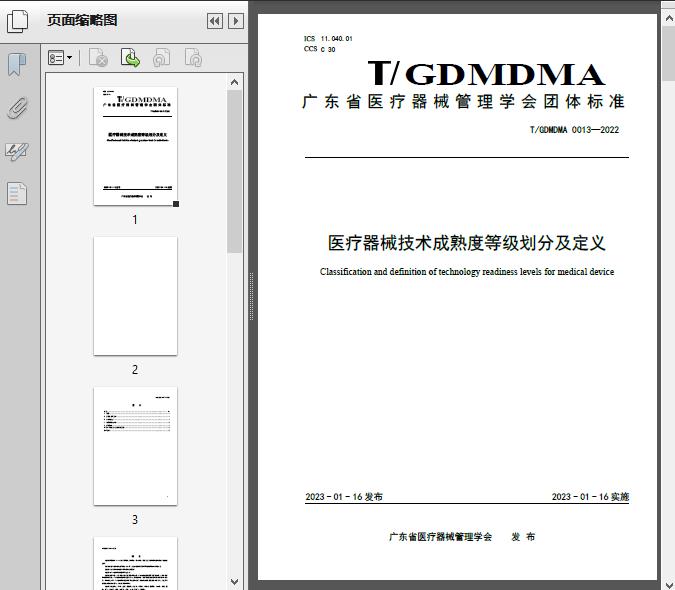This screenshot has height=590, width=675.
Task: Click the '2023-01-16 发布' date text
Action: pos(344,497)
